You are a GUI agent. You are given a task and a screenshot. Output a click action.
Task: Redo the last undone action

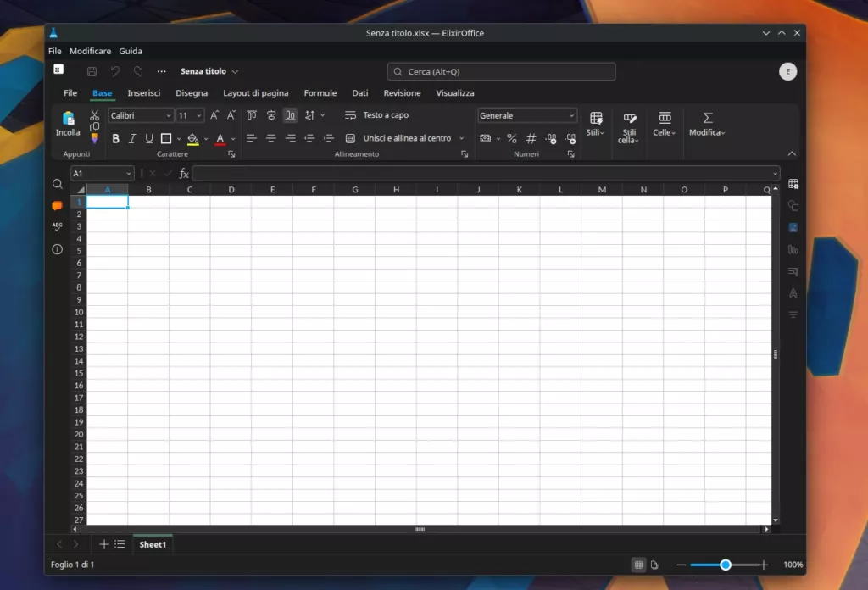tap(138, 71)
